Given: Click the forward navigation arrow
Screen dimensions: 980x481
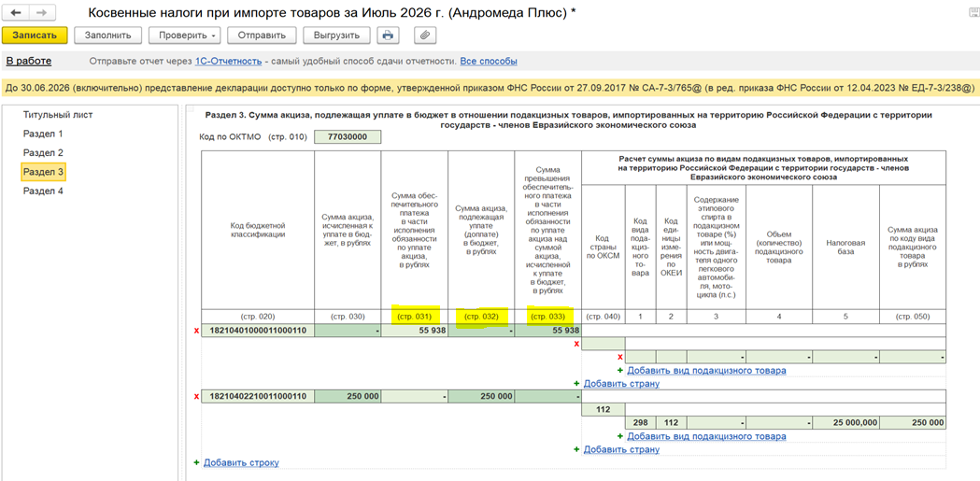Looking at the screenshot, I should coord(41,12).
